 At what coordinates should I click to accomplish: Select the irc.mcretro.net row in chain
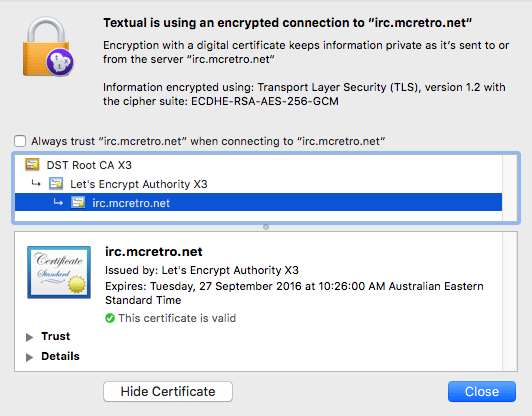point(259,203)
